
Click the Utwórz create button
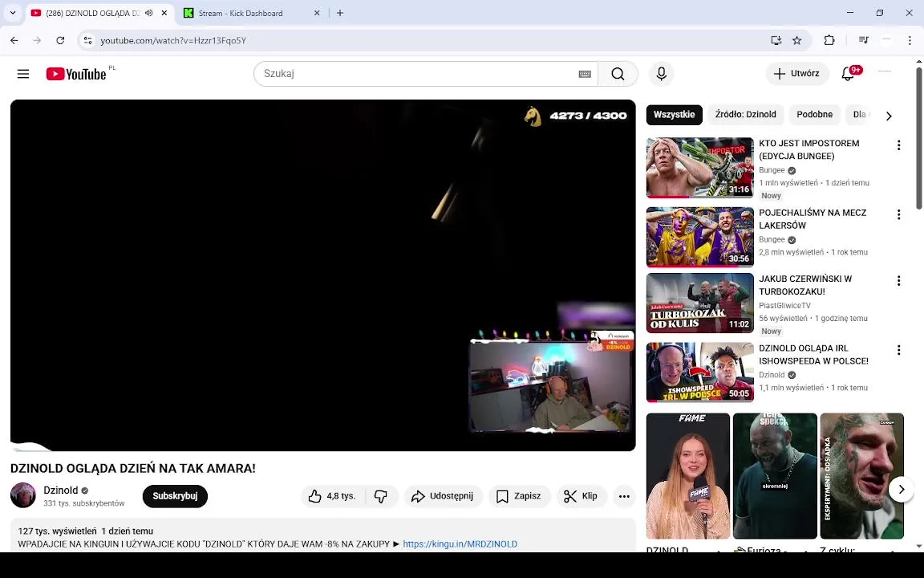796,74
